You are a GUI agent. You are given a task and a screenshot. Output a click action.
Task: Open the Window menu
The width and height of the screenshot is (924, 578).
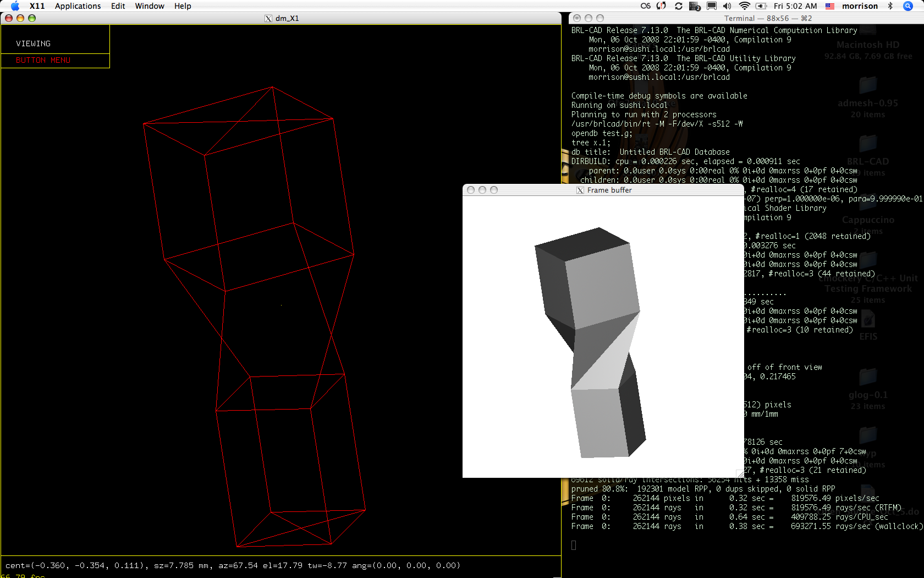[150, 6]
